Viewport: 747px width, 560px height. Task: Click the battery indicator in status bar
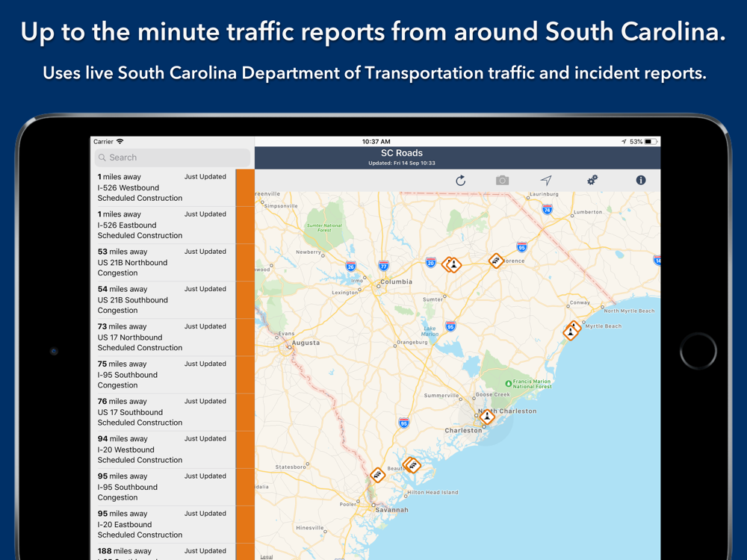651,141
